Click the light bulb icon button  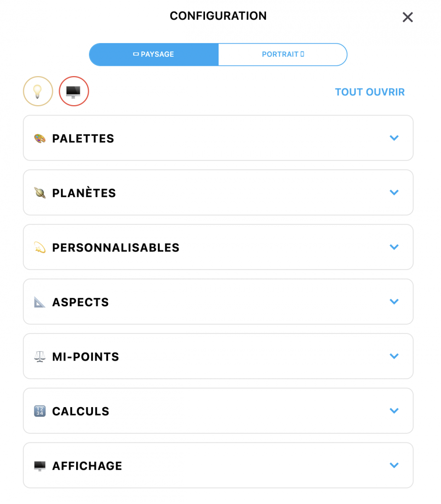pos(38,91)
